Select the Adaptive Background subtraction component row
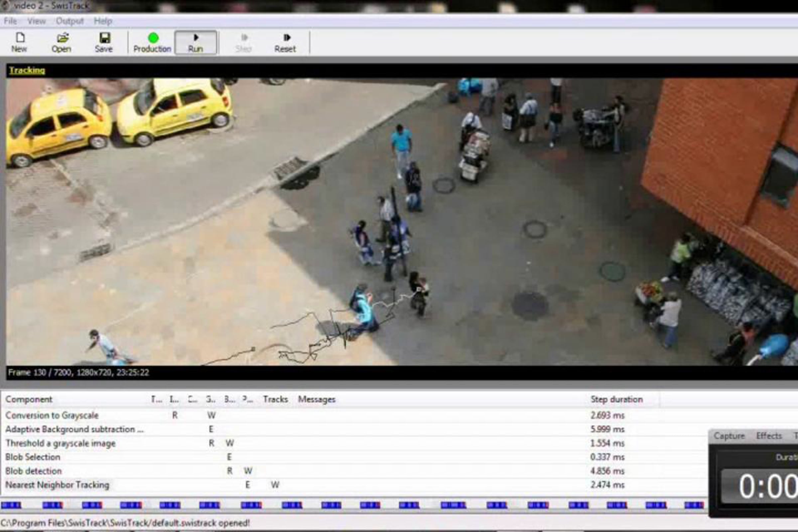Viewport: 798px width, 532px height. coord(74,429)
